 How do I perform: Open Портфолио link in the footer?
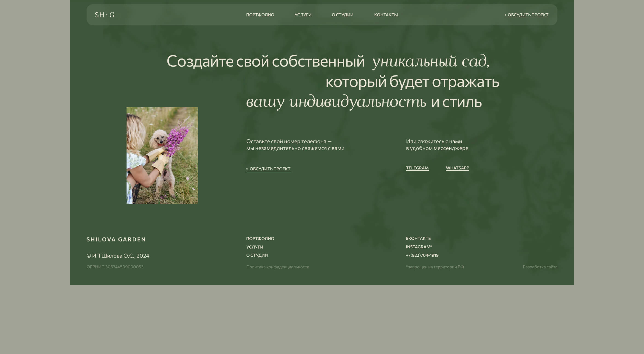(x=260, y=239)
